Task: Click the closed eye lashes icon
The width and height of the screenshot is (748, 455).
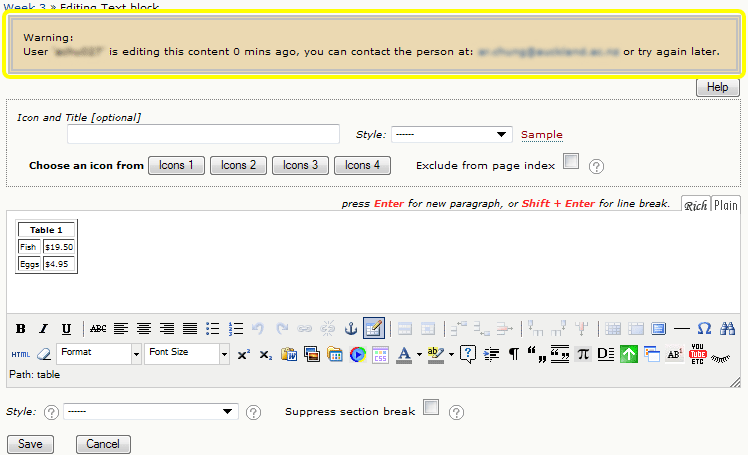Action: tap(720, 358)
